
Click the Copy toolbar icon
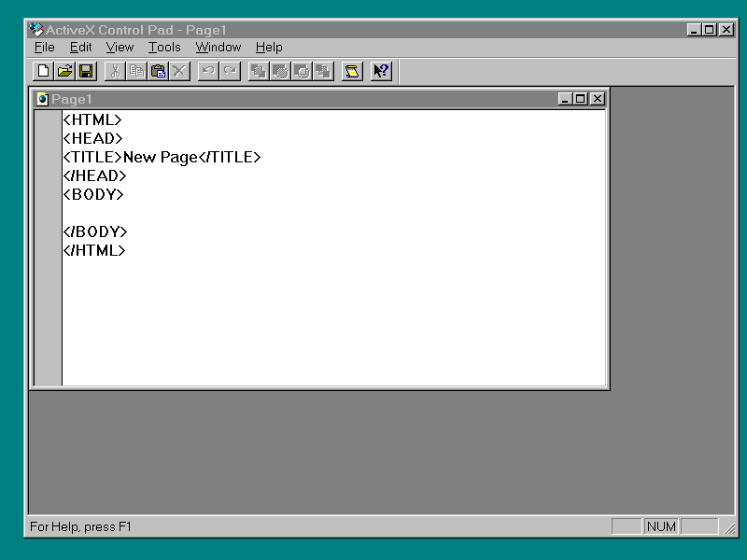pyautogui.click(x=136, y=71)
